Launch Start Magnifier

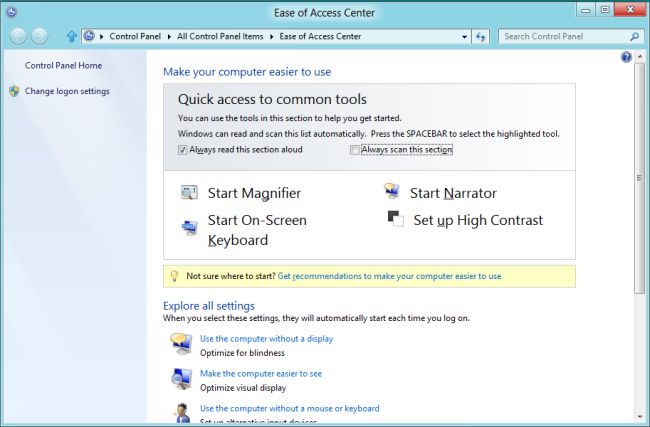click(x=254, y=193)
